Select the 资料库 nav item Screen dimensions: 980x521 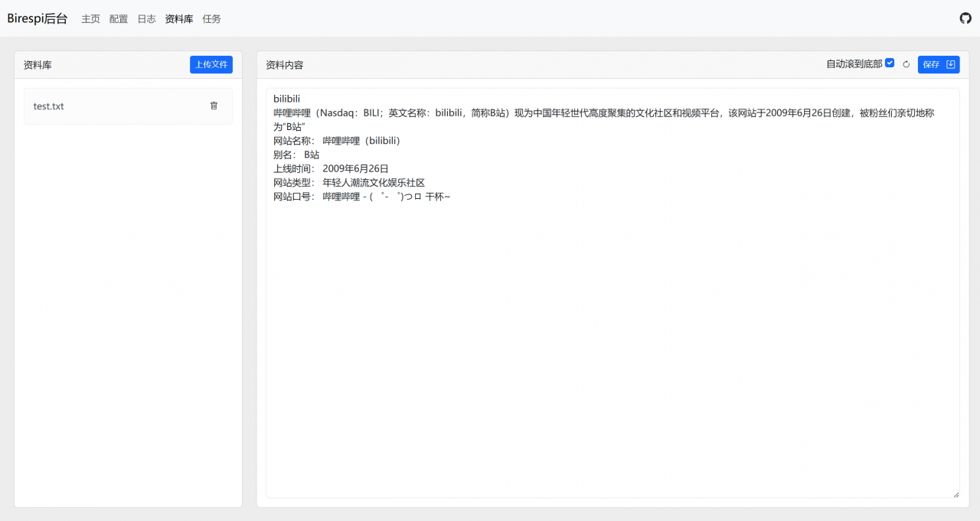[179, 18]
